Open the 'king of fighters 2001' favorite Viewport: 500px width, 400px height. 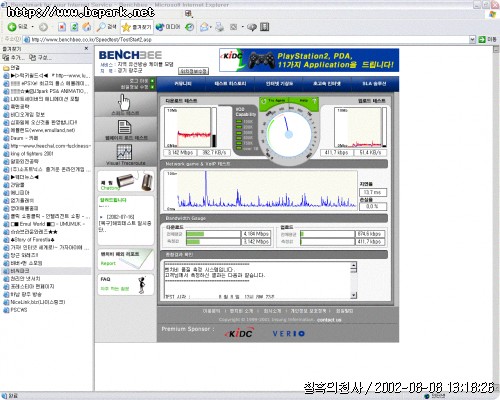click(28, 154)
